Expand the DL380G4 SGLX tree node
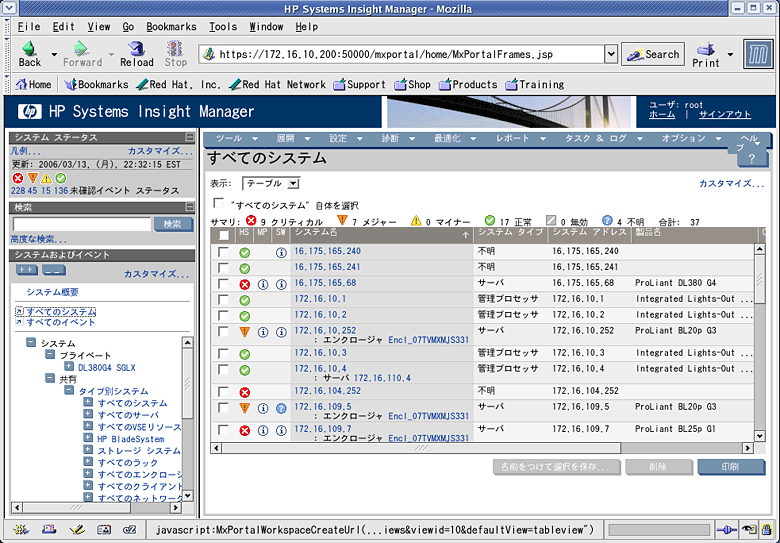The image size is (780, 543). click(69, 366)
